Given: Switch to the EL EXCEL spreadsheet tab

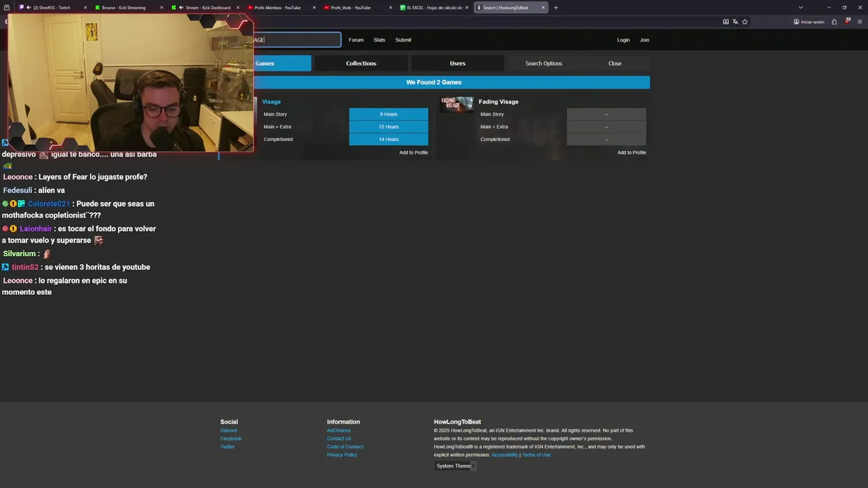Looking at the screenshot, I should tap(434, 7).
